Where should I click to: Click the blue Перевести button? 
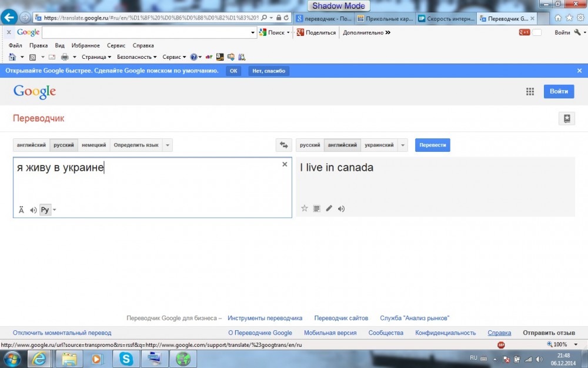click(x=432, y=145)
